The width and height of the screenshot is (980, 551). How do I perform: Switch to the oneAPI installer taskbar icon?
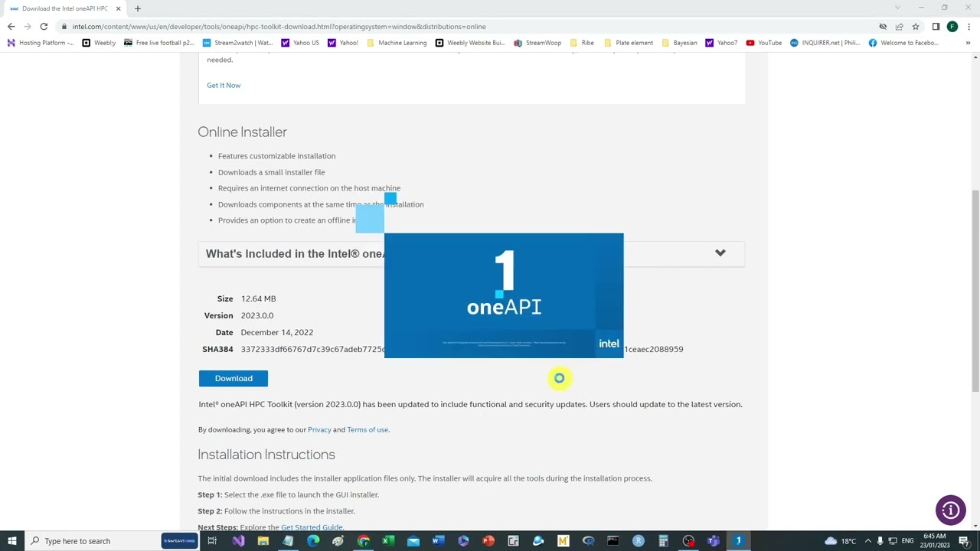tap(739, 541)
